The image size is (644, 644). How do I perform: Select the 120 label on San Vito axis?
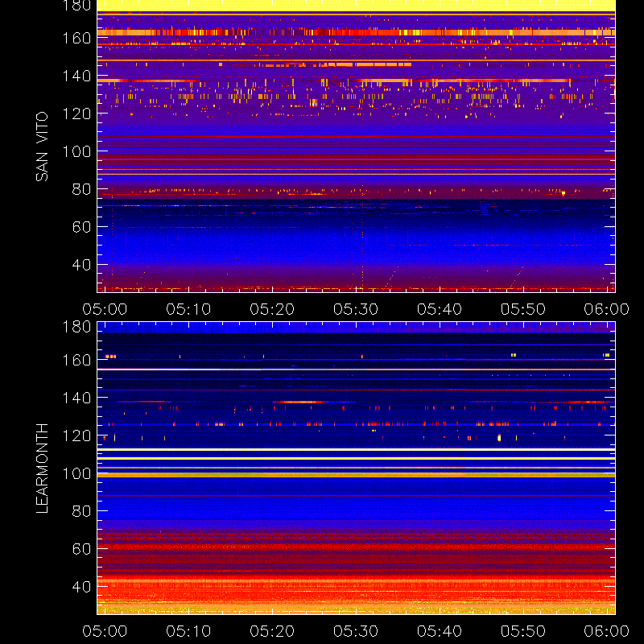tap(76, 114)
